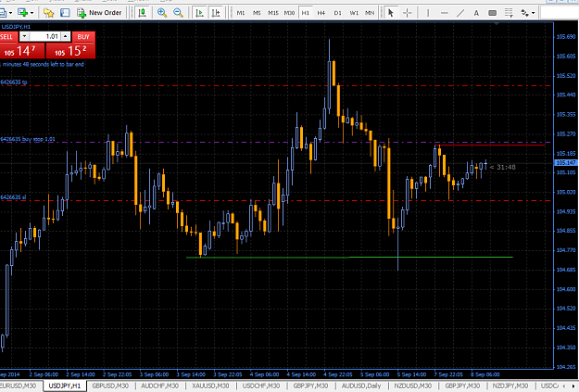The width and height of the screenshot is (579, 392).
Task: Select the H4 timeframe
Action: tap(321, 13)
